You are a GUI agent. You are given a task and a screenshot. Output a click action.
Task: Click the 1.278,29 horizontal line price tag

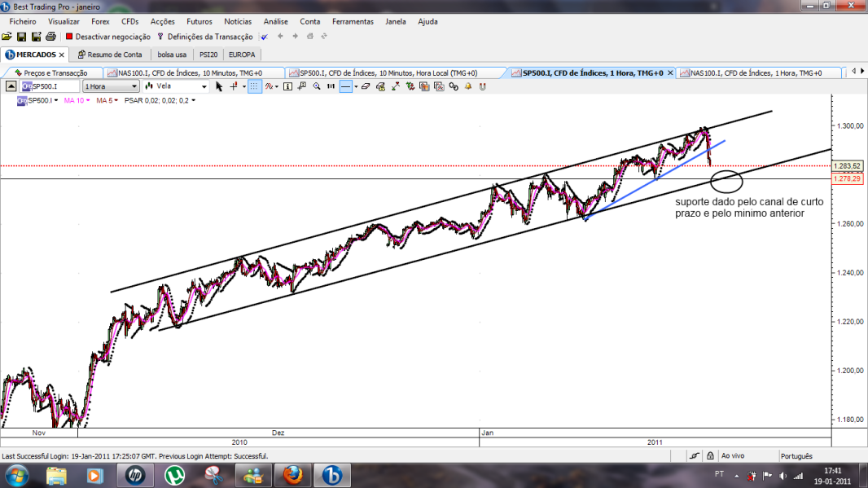[x=848, y=179]
